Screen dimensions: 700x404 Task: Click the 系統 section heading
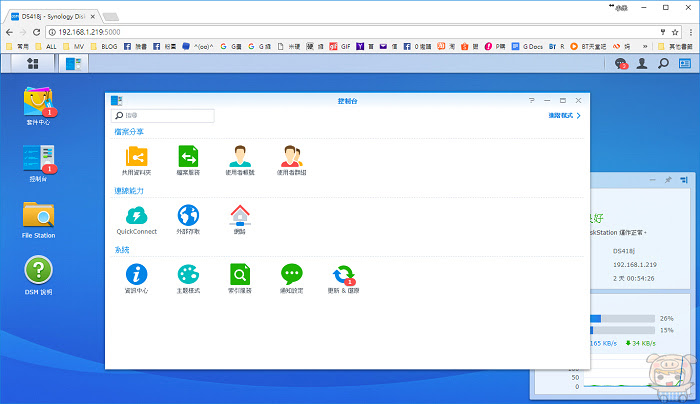pos(122,250)
